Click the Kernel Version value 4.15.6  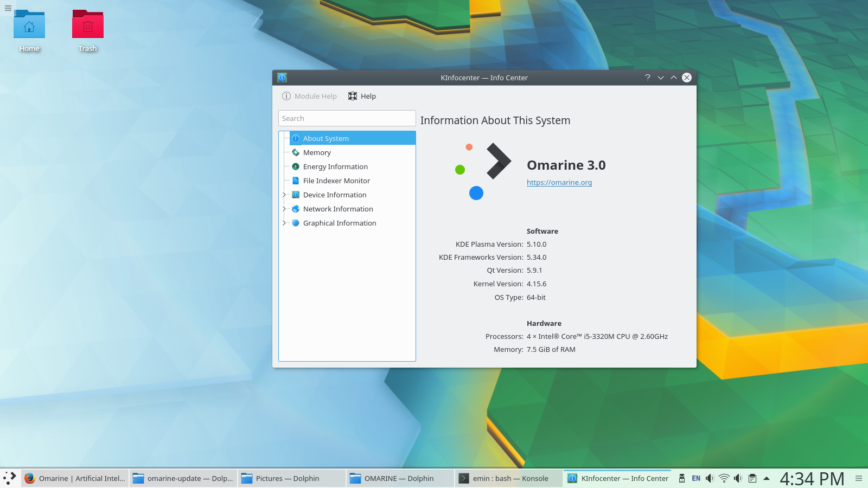(x=537, y=284)
